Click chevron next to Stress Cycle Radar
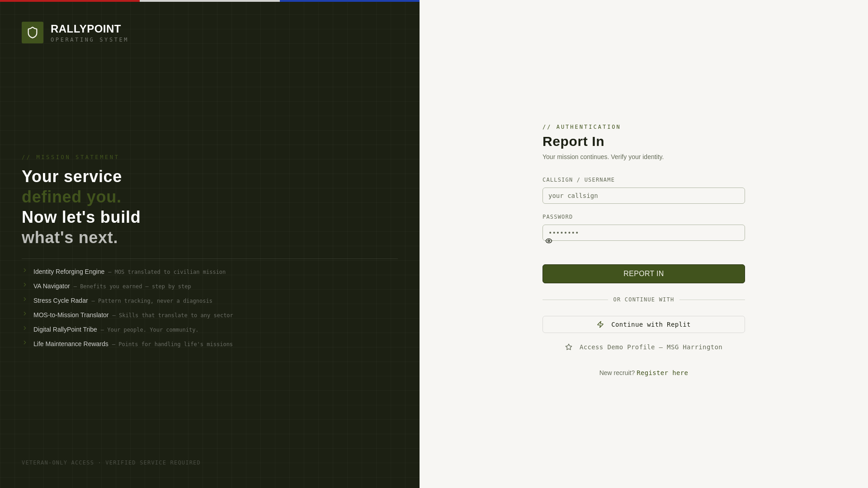 [25, 300]
